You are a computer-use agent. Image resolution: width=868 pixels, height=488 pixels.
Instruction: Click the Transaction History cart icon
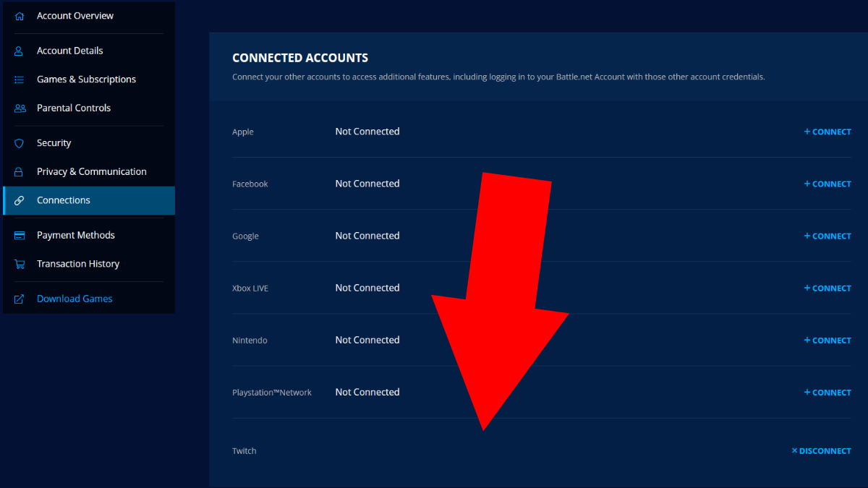(20, 265)
